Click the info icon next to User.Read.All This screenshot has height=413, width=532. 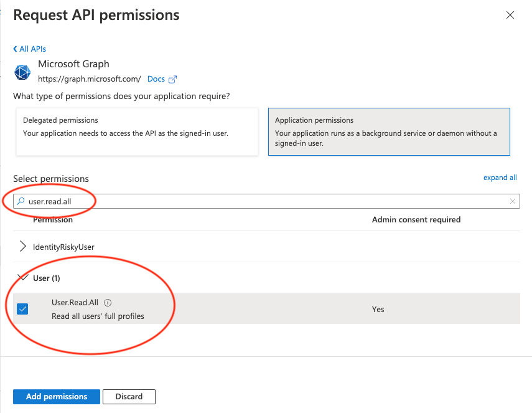[x=108, y=303]
